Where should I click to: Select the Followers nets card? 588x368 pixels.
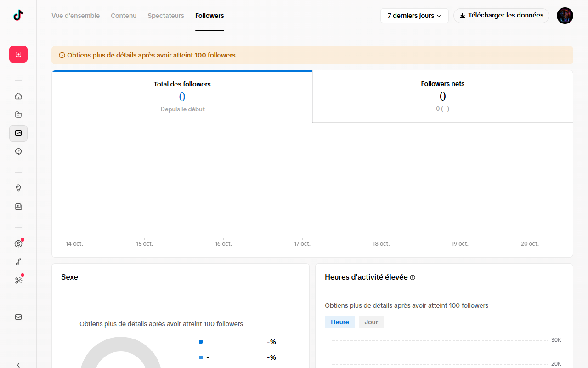[443, 97]
